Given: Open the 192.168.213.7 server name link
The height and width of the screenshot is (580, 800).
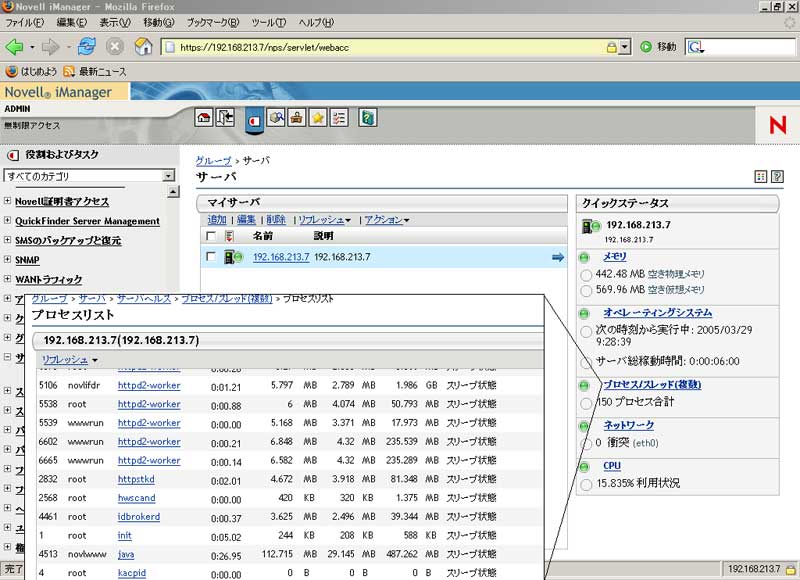Looking at the screenshot, I should click(x=281, y=257).
